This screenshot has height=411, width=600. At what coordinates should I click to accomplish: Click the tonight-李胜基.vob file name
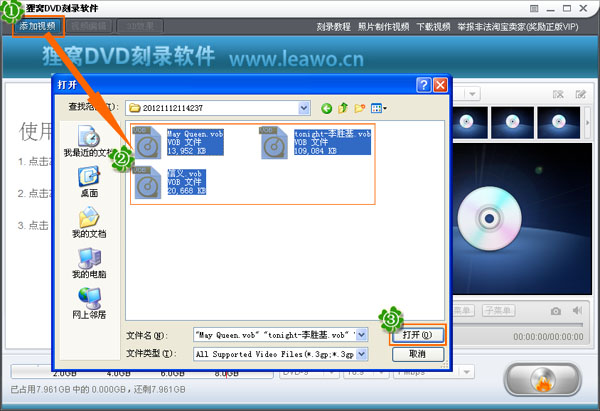[x=332, y=134]
